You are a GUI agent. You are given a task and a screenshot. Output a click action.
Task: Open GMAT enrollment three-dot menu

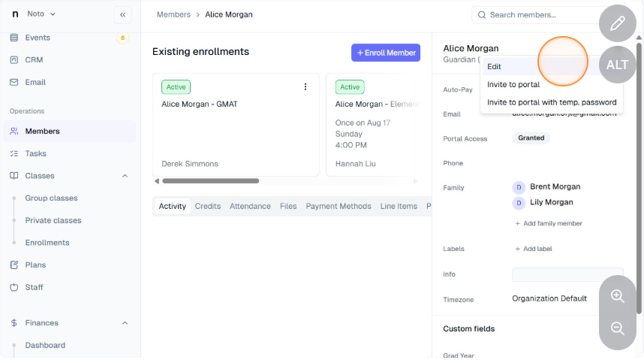pyautogui.click(x=305, y=86)
